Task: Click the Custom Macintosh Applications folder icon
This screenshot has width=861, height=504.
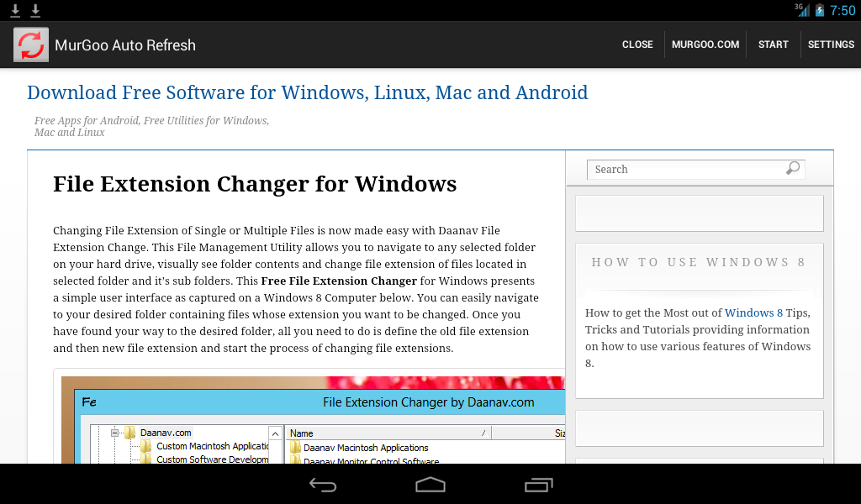Action: pyautogui.click(x=146, y=446)
